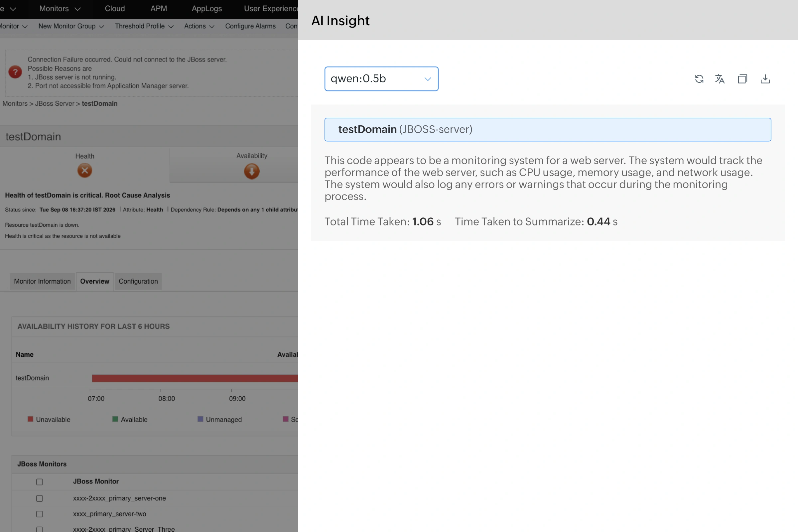
Task: Click the green Available legend swatch
Action: click(115, 419)
